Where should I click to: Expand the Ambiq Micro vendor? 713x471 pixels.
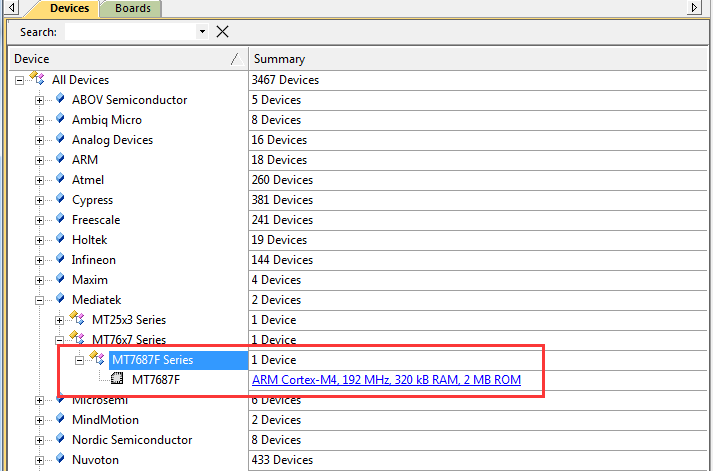(x=40, y=121)
